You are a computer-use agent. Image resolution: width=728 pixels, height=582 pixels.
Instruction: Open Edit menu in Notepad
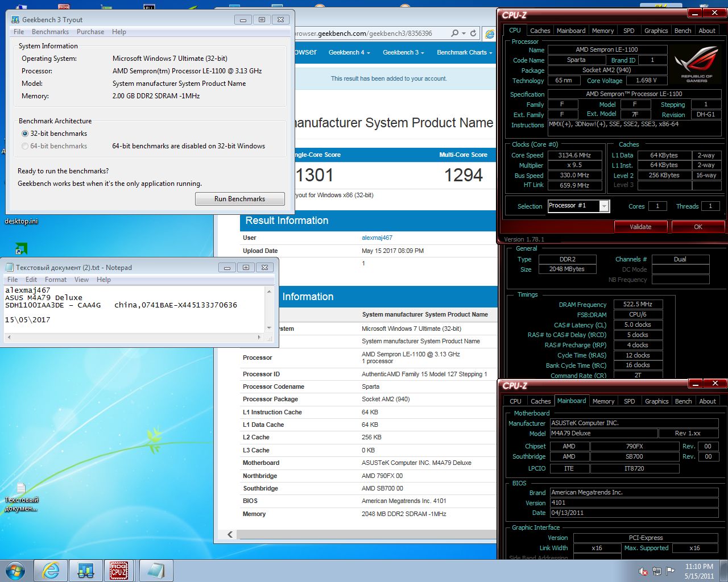pyautogui.click(x=31, y=280)
